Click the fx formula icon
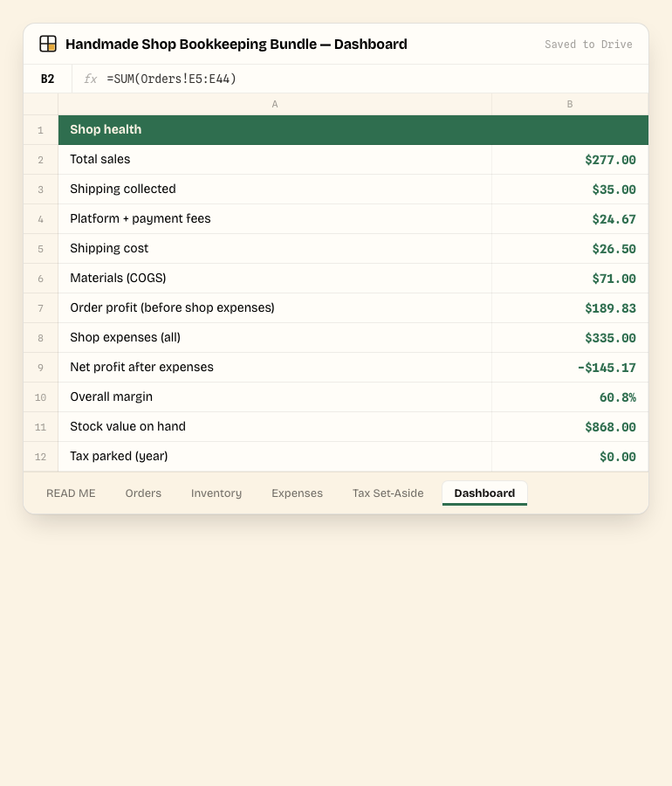 [x=90, y=79]
